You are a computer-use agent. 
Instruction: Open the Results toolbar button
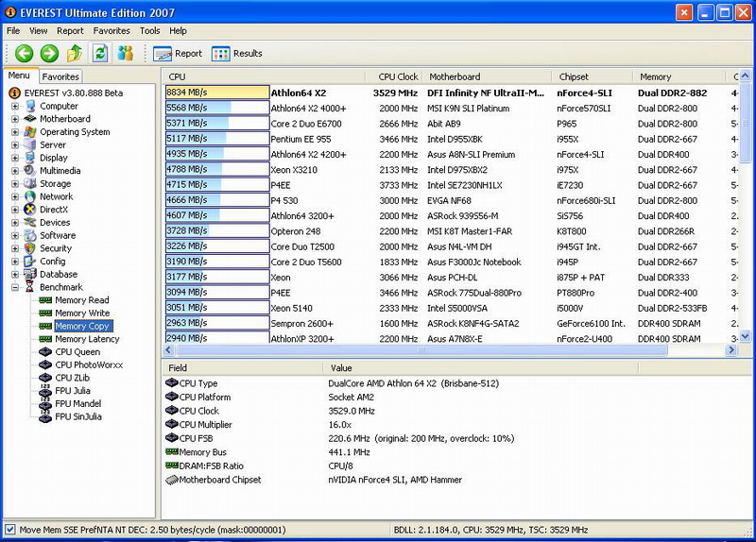(x=237, y=54)
